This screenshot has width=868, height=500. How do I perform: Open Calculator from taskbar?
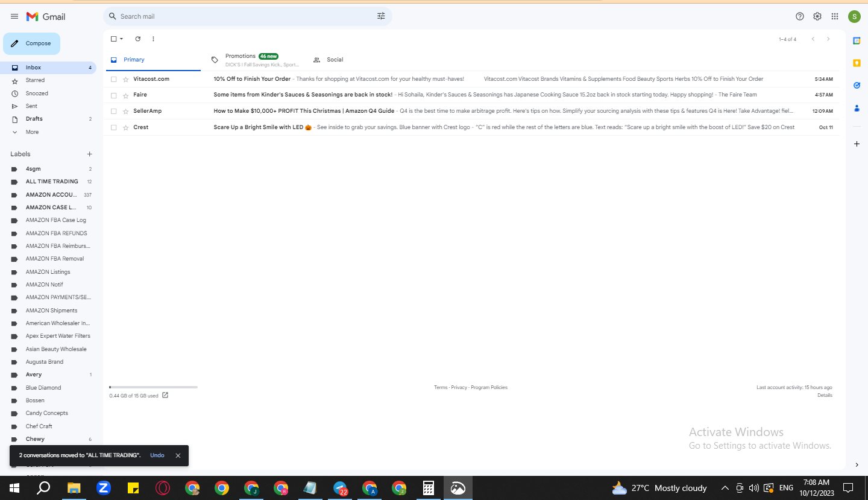[x=429, y=487]
